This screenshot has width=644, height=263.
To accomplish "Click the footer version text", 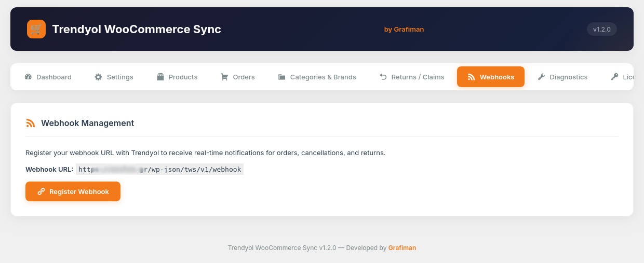I will coord(307,248).
